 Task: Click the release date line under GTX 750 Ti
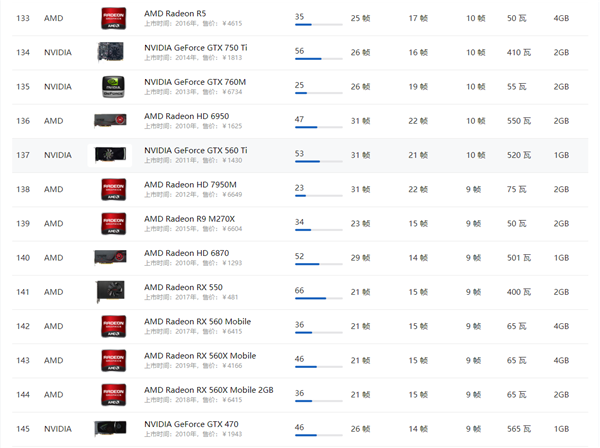coord(193,58)
